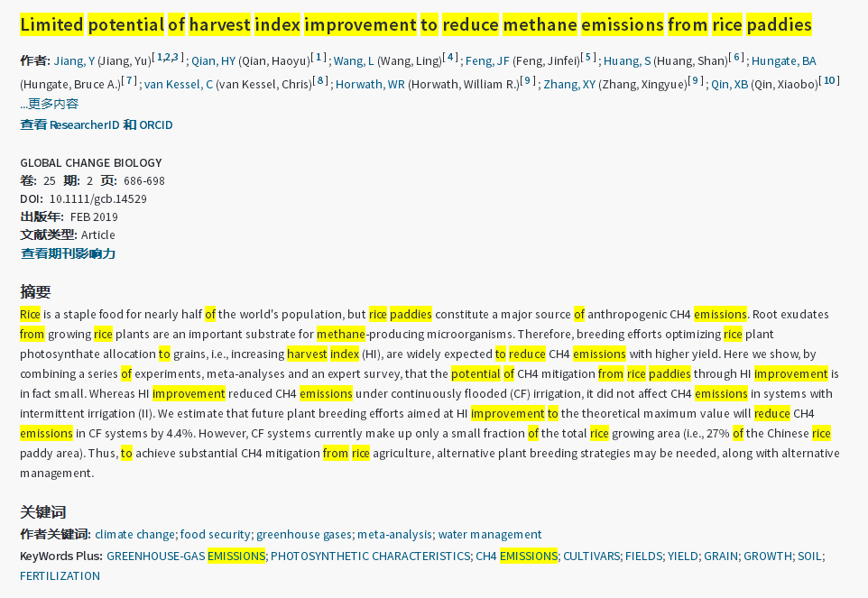
Task: View ResearcherID and ORCID link
Action: tap(96, 124)
